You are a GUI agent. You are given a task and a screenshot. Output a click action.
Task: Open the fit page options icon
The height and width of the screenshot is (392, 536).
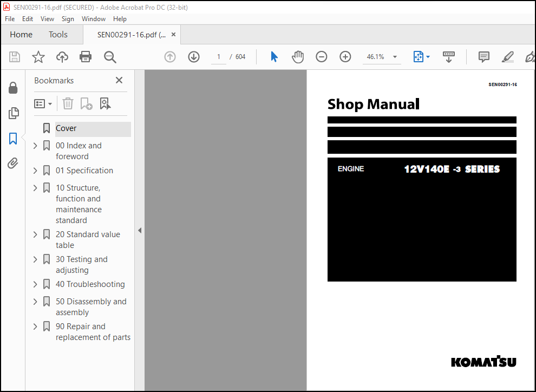coord(419,57)
